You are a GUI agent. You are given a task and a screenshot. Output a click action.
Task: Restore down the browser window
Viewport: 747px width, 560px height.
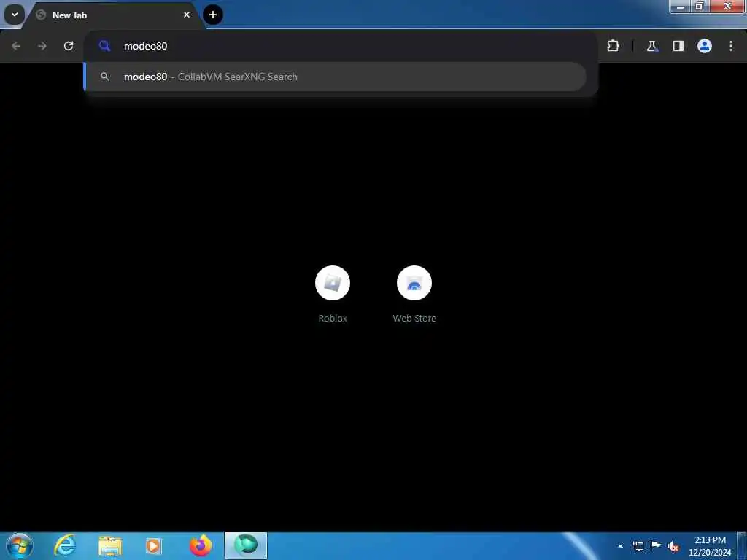pyautogui.click(x=700, y=6)
